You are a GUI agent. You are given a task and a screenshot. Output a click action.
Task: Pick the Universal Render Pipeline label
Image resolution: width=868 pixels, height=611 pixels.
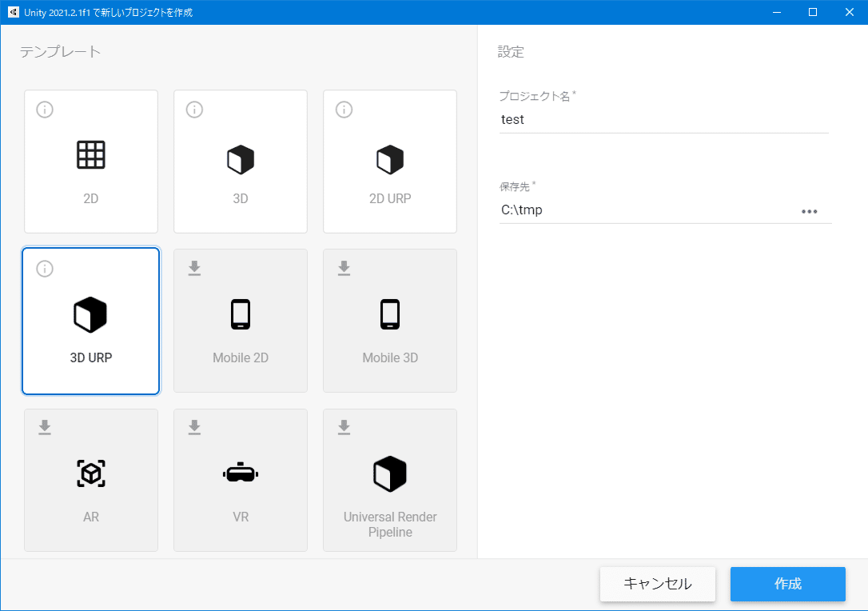pos(390,524)
